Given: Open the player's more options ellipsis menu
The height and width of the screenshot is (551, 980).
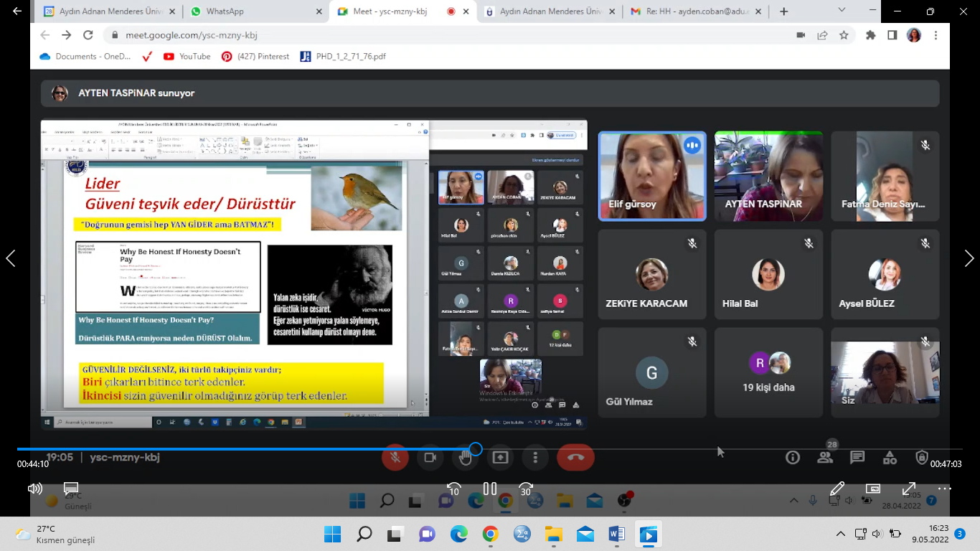Looking at the screenshot, I should [944, 489].
